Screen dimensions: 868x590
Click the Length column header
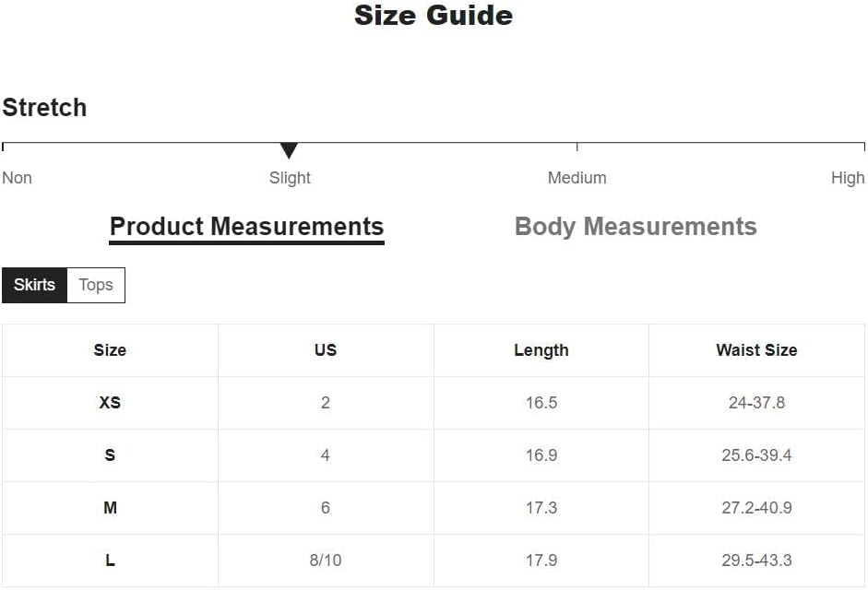tap(541, 350)
